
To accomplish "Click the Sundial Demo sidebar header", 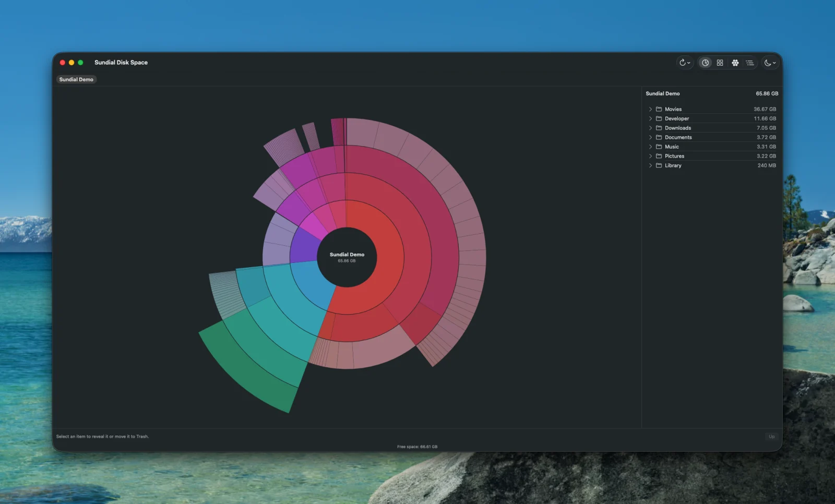I will click(x=662, y=93).
